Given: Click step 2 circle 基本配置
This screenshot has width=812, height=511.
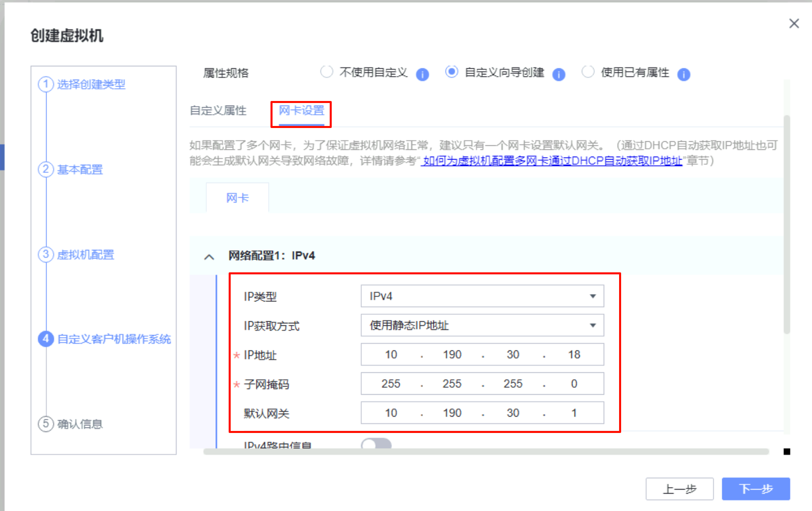Looking at the screenshot, I should (46, 169).
